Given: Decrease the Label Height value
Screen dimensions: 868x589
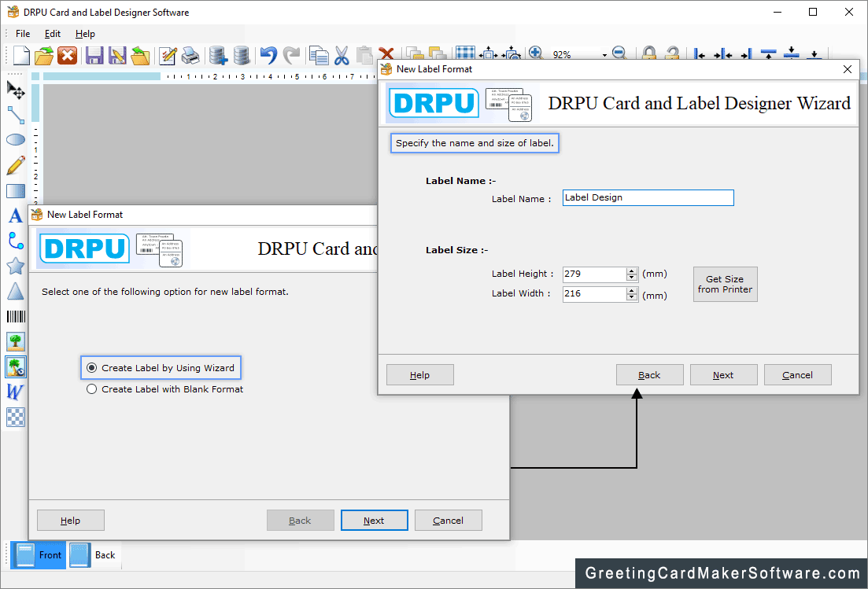Looking at the screenshot, I should point(632,278).
